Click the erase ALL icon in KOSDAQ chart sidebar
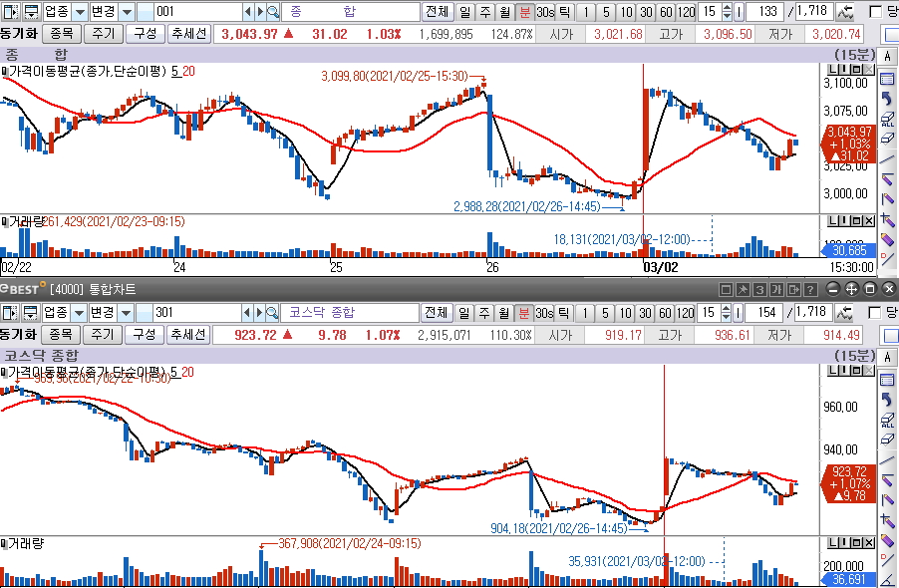The width and height of the screenshot is (899, 588). pos(887,420)
